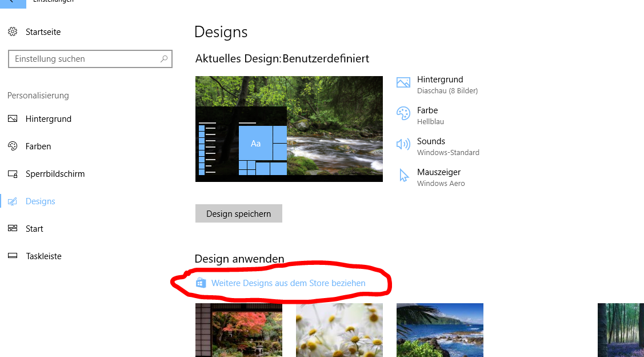The image size is (644, 357).
Task: Click the back arrow button
Action: tap(13, 3)
